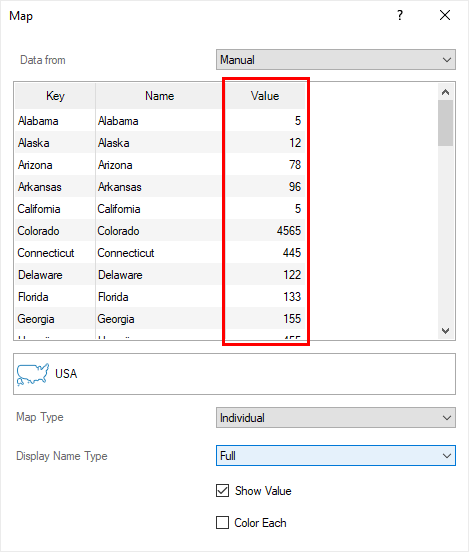Open the Display Name Type dropdown
The image size is (469, 552).
tap(336, 456)
